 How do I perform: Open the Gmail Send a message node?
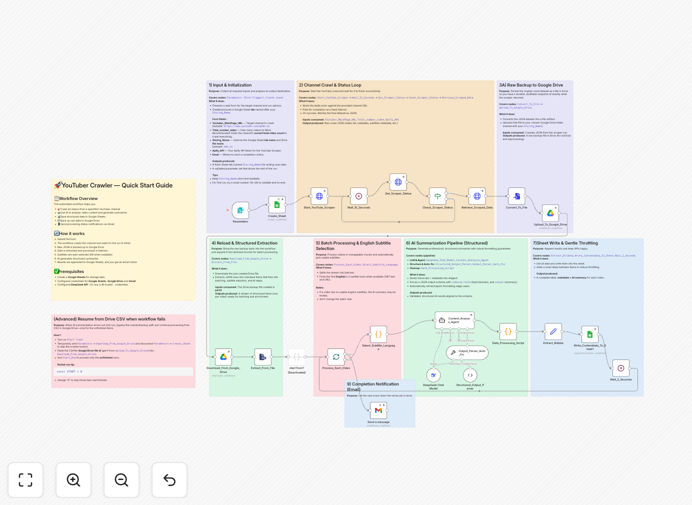coord(378,411)
